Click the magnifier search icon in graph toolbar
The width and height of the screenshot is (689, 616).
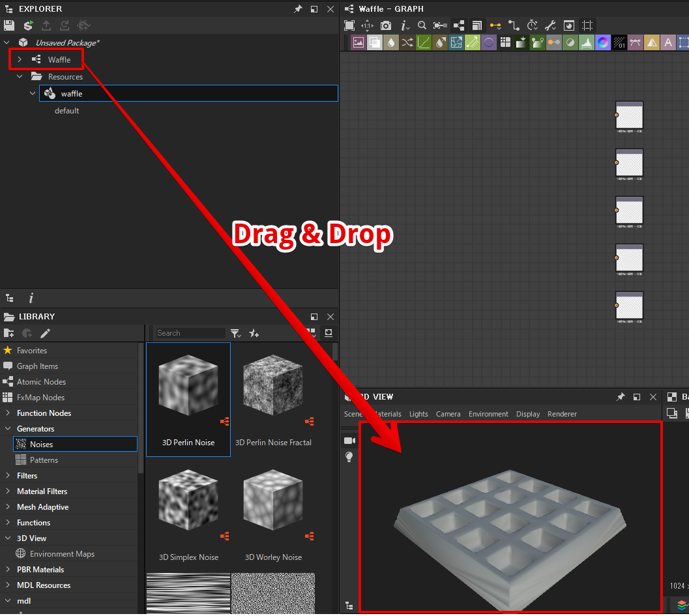(x=422, y=25)
